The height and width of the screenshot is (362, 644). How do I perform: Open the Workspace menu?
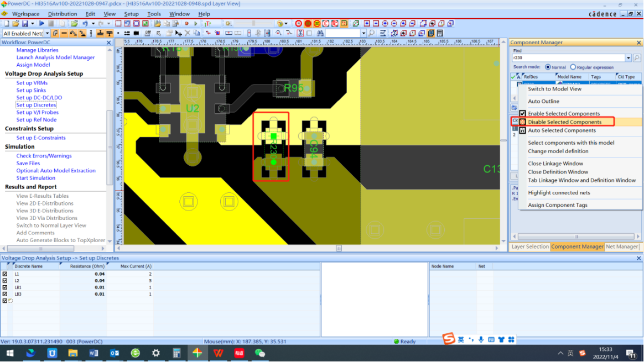[x=26, y=14]
